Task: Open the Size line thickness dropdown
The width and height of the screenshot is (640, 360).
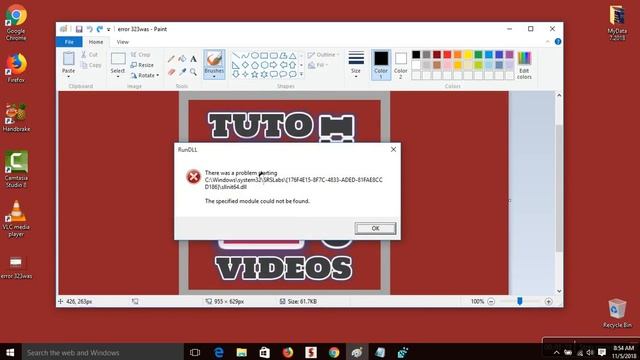Action: 356,64
